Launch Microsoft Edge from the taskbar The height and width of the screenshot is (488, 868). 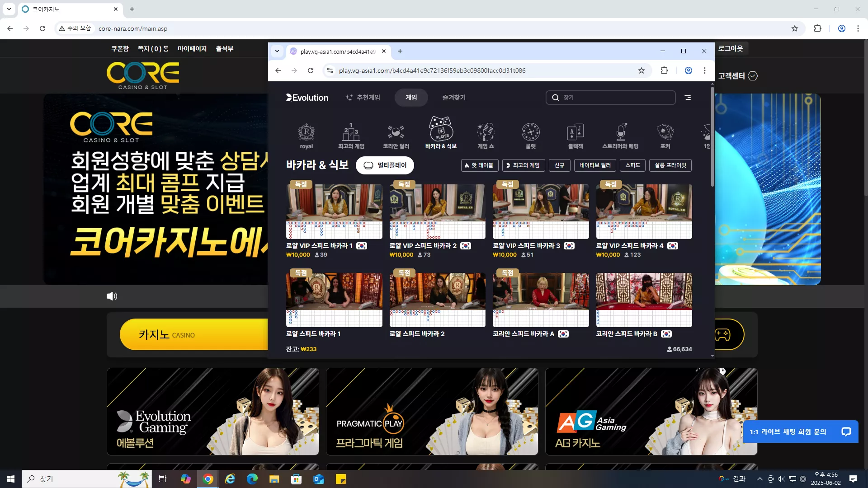(x=252, y=479)
